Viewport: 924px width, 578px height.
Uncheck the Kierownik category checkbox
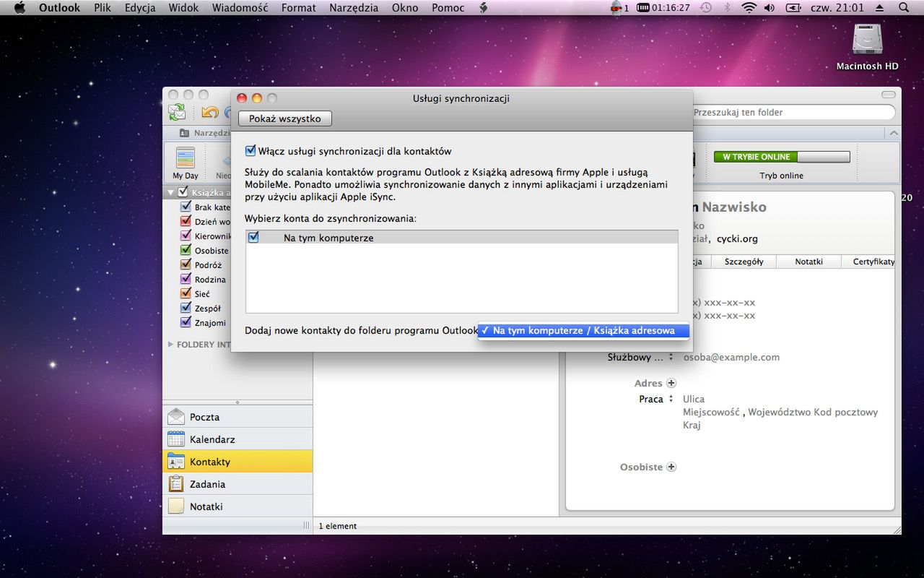point(186,236)
